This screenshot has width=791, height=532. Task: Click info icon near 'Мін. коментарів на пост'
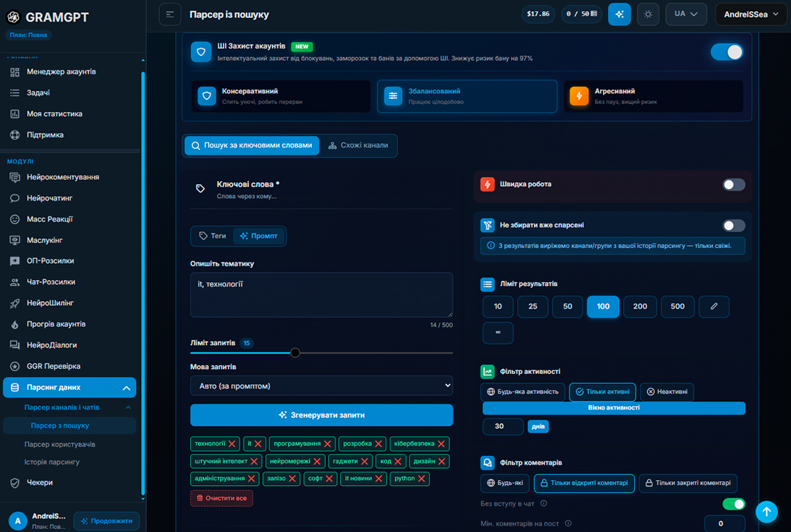569,523
